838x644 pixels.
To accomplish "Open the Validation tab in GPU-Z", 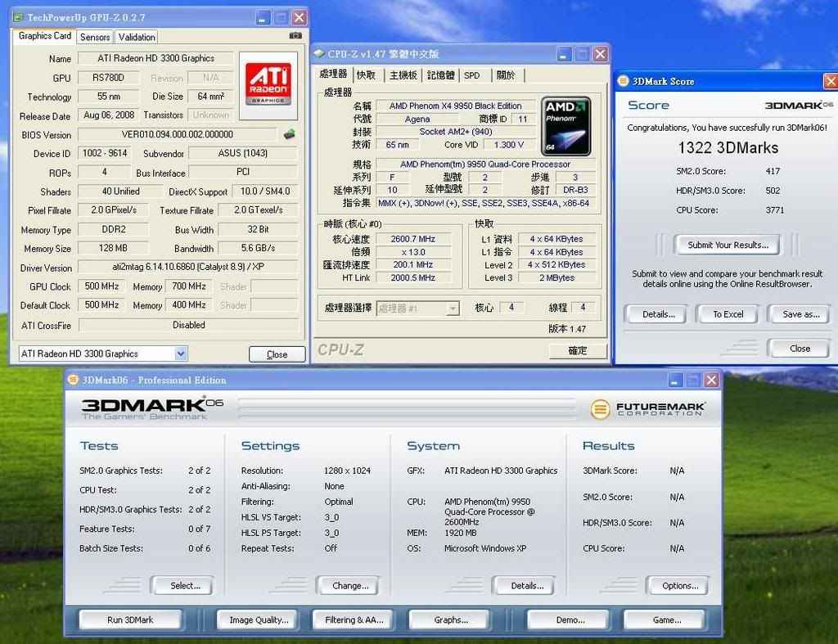I will click(137, 37).
